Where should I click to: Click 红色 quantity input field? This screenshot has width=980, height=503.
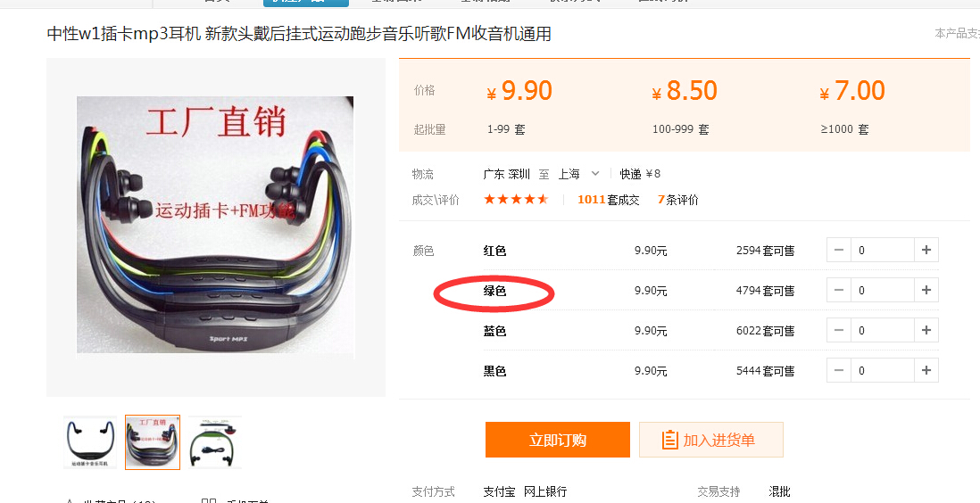(883, 251)
